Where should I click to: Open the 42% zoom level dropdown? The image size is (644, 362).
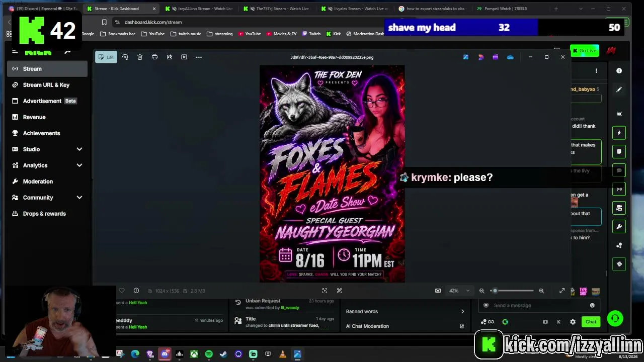459,291
